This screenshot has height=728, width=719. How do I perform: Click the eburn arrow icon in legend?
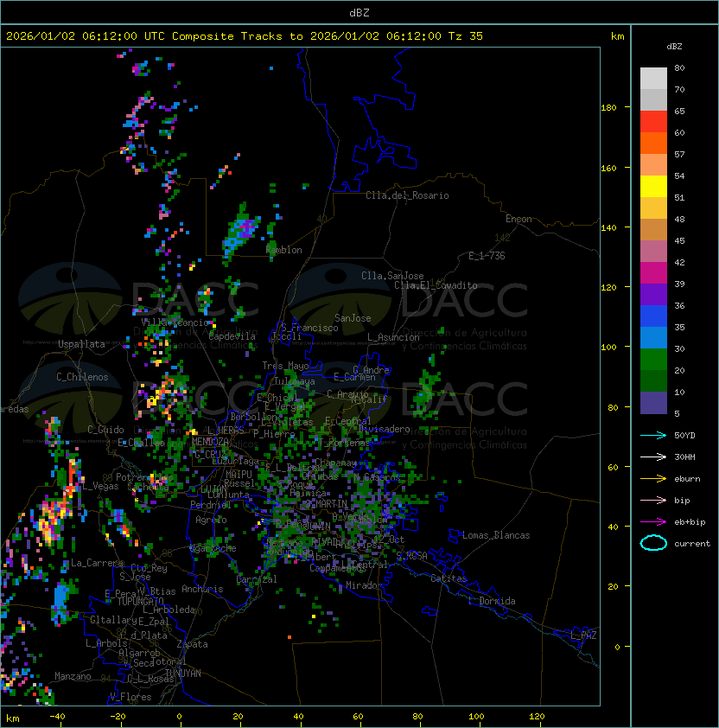[x=653, y=478]
